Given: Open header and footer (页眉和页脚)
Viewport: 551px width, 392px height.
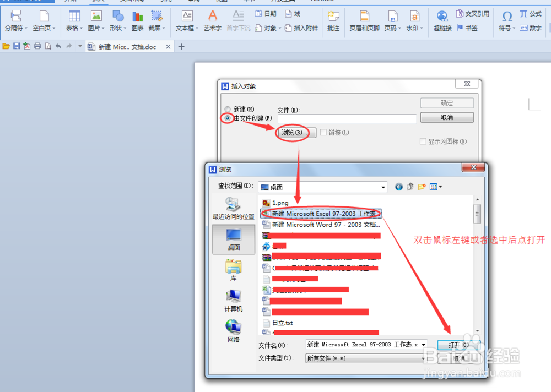Looking at the screenshot, I should 364,20.
